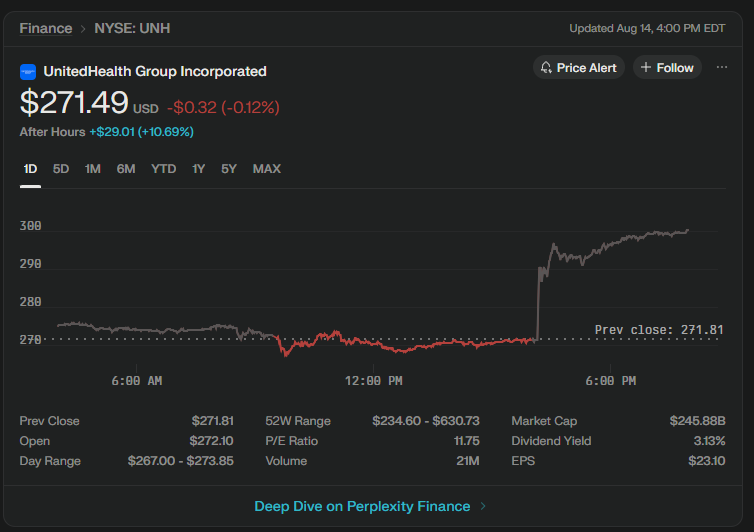Click the -$0.32 (-0.12%) change value
Screen dimensions: 754x532
(223, 107)
